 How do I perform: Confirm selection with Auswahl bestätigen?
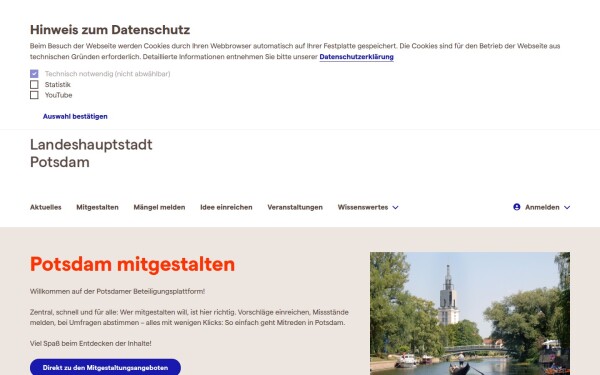[x=75, y=116]
